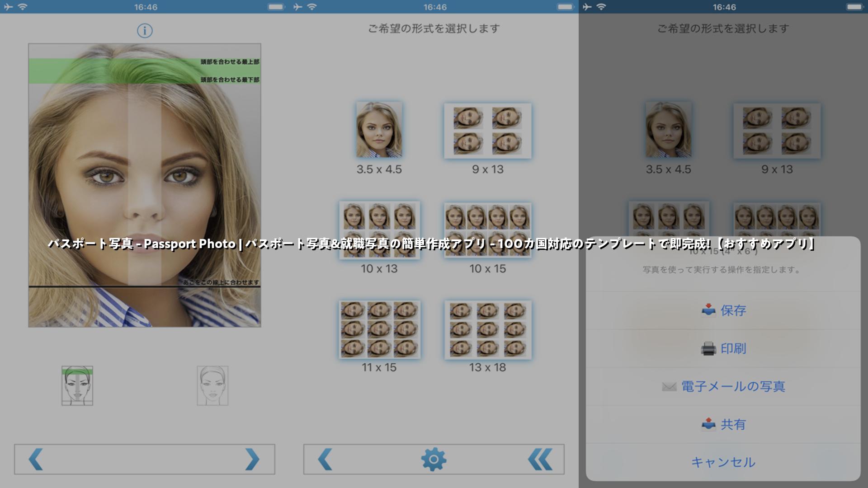Image resolution: width=868 pixels, height=488 pixels.
Task: Click the 頭部を合わせる最下部 guide label
Action: pyautogui.click(x=230, y=80)
